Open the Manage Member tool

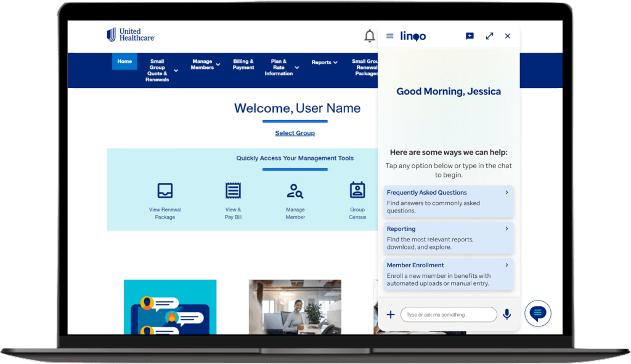295,200
